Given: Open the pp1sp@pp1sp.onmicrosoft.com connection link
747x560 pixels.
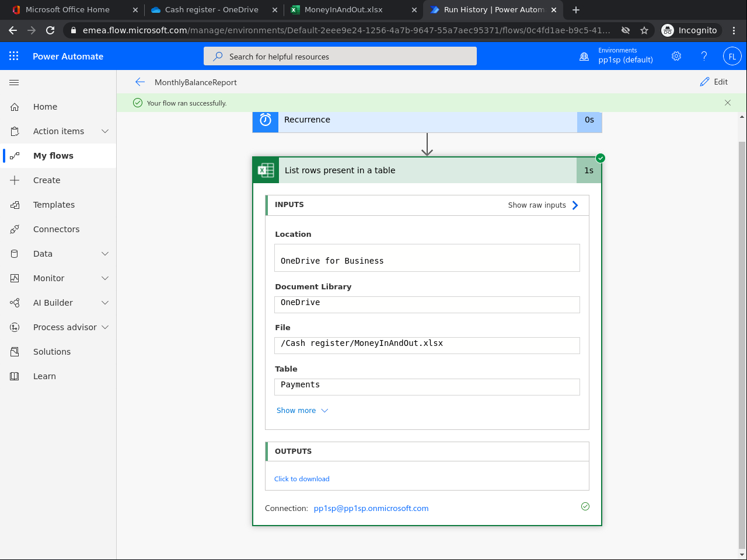Looking at the screenshot, I should pos(371,508).
